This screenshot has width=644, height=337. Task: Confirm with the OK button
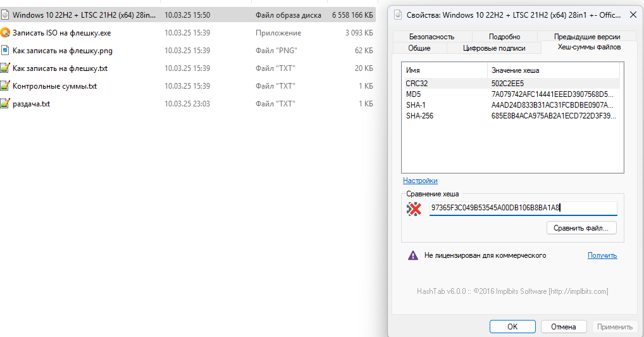[512, 327]
